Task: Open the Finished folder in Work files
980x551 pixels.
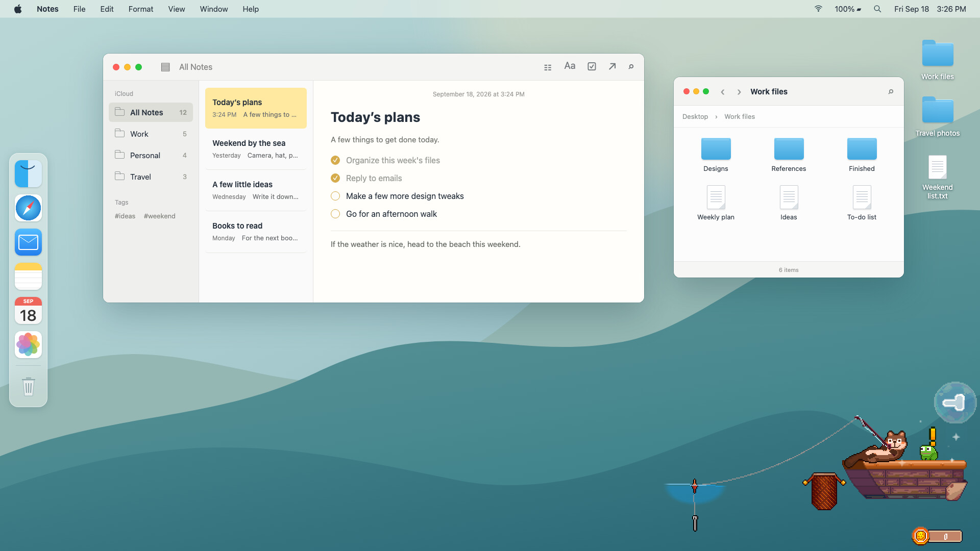Action: pos(862,155)
